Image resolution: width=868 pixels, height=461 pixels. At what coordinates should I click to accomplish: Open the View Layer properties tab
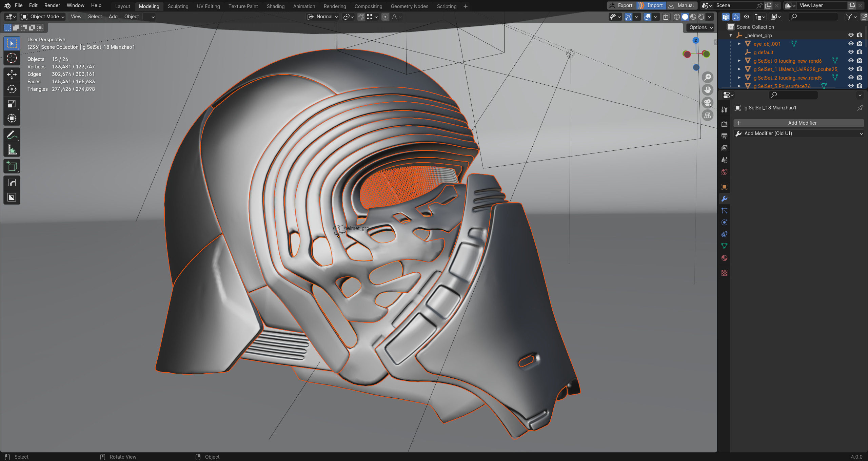724,148
